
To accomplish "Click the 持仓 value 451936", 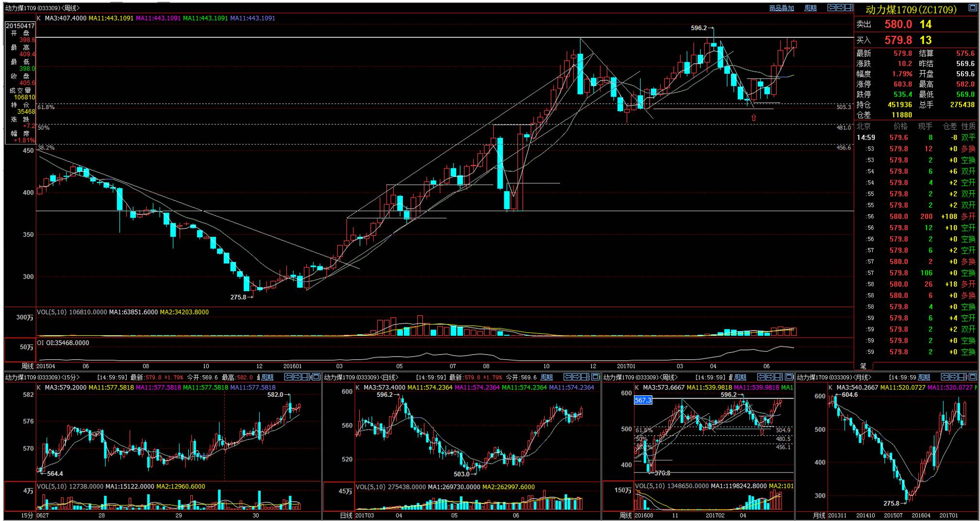I will pos(899,105).
